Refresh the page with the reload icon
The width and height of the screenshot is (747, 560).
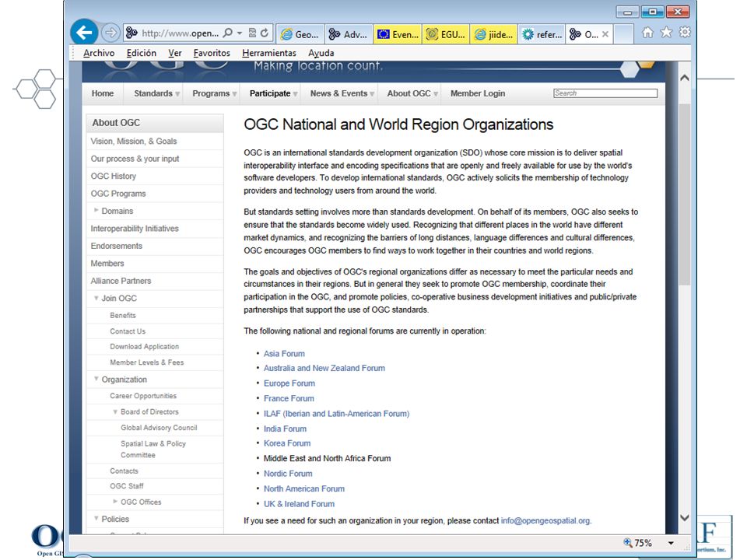[265, 33]
